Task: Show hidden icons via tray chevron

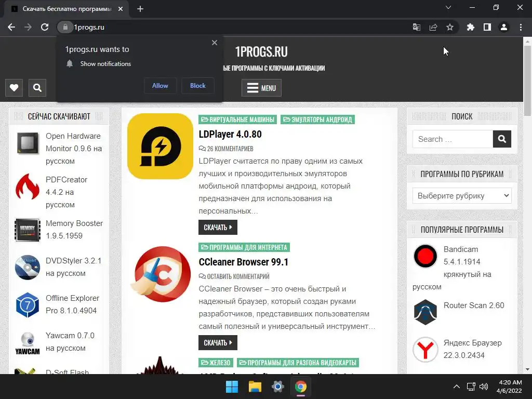Action: pyautogui.click(x=457, y=387)
